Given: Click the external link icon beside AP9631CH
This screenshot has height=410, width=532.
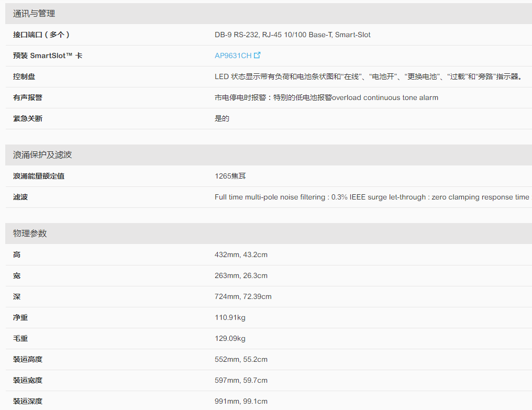Looking at the screenshot, I should click(x=257, y=55).
